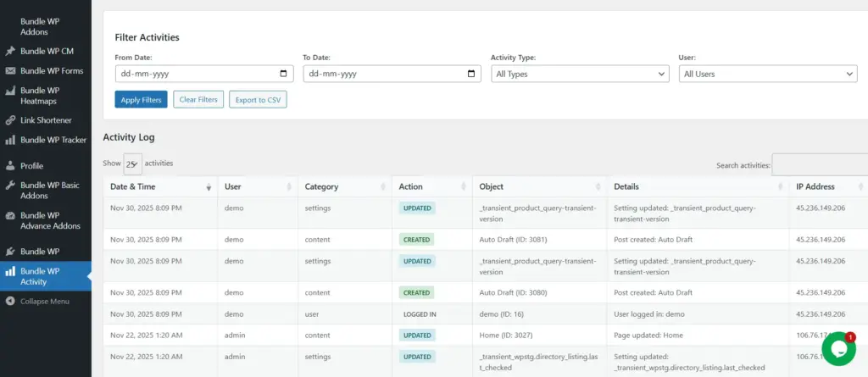This screenshot has width=868, height=377.
Task: Open the From Date calendar picker icon
Action: coord(283,74)
